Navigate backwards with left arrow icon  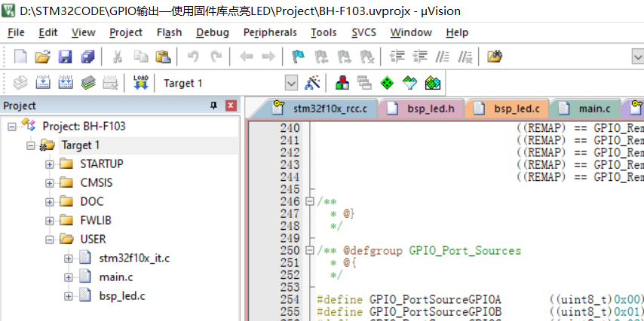[246, 57]
